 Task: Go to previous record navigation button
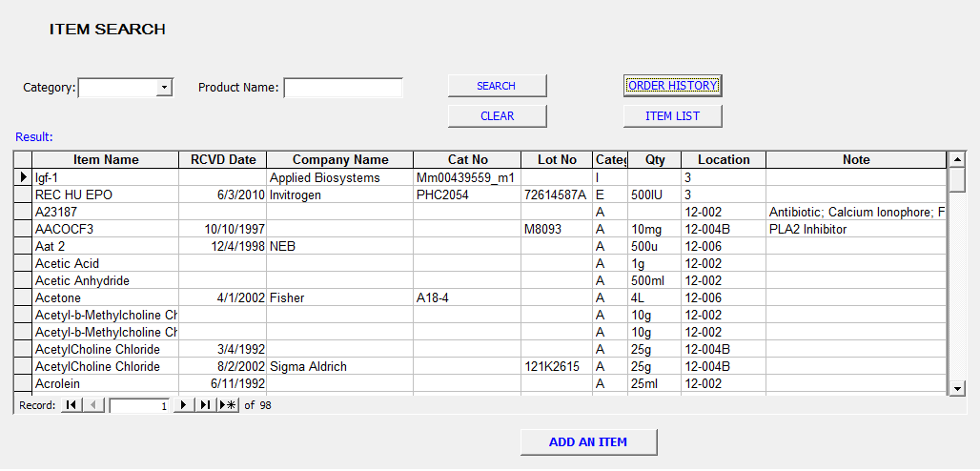pos(93,405)
